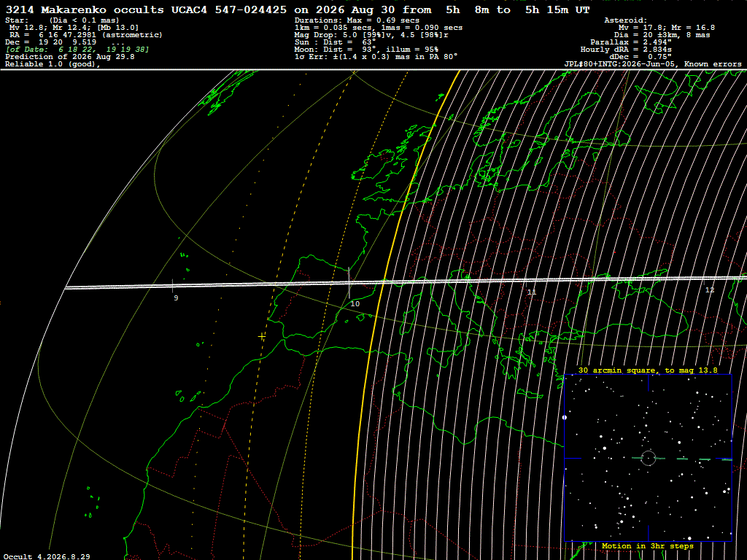Click the event title '3214 Makarenko occults' heading

[x=85, y=9]
